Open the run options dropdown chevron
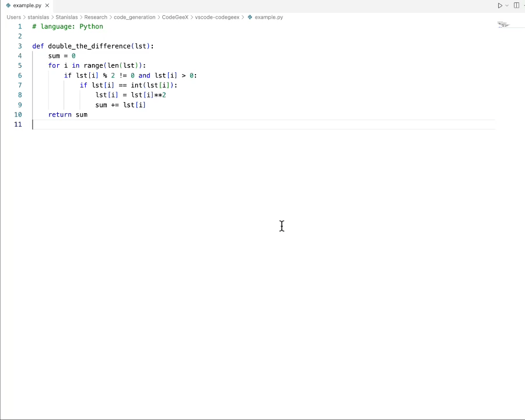Screen dimensions: 525x420 pos(507,5)
